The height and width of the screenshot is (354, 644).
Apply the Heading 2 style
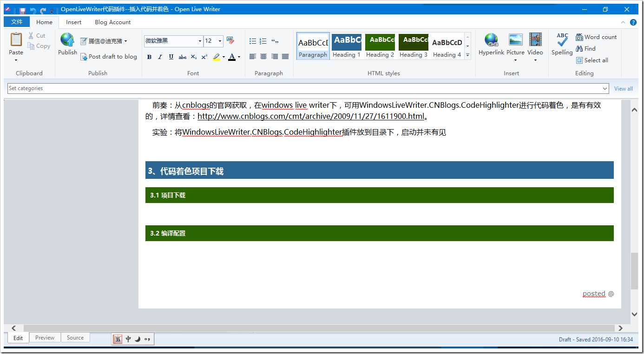point(380,46)
